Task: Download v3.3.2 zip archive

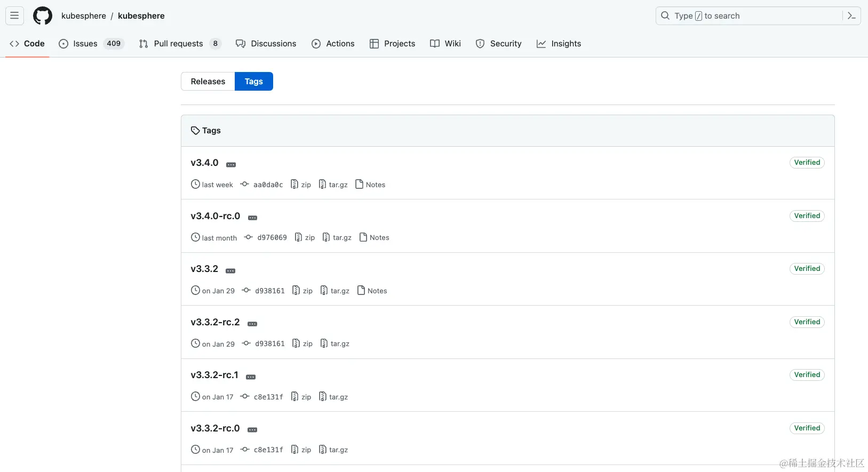Action: pos(302,291)
